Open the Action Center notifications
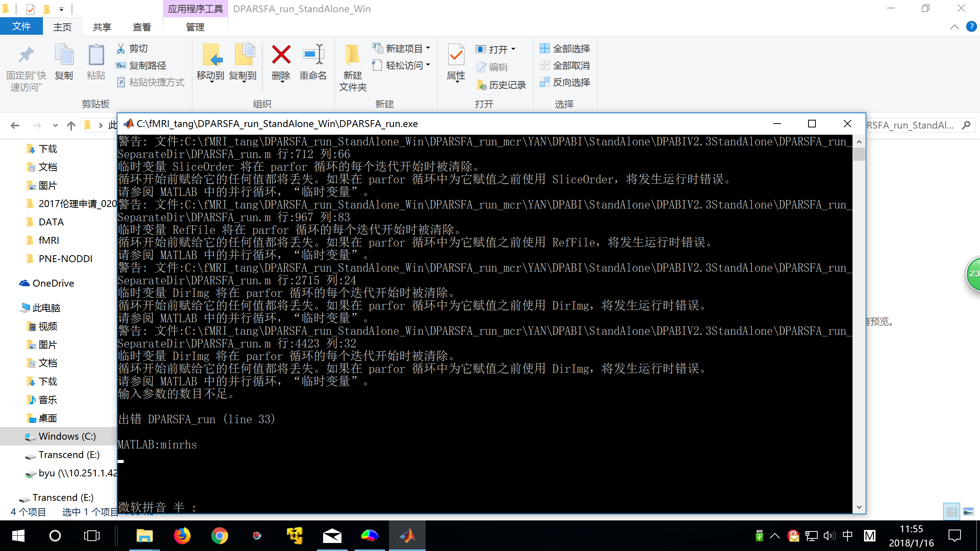 pos(955,536)
